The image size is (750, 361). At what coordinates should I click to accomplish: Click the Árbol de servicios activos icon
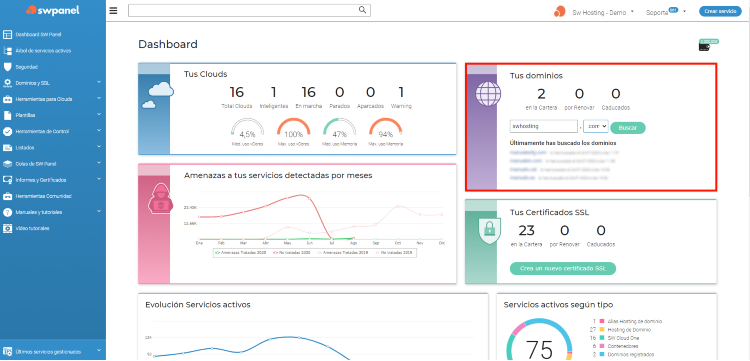pyautogui.click(x=7, y=51)
